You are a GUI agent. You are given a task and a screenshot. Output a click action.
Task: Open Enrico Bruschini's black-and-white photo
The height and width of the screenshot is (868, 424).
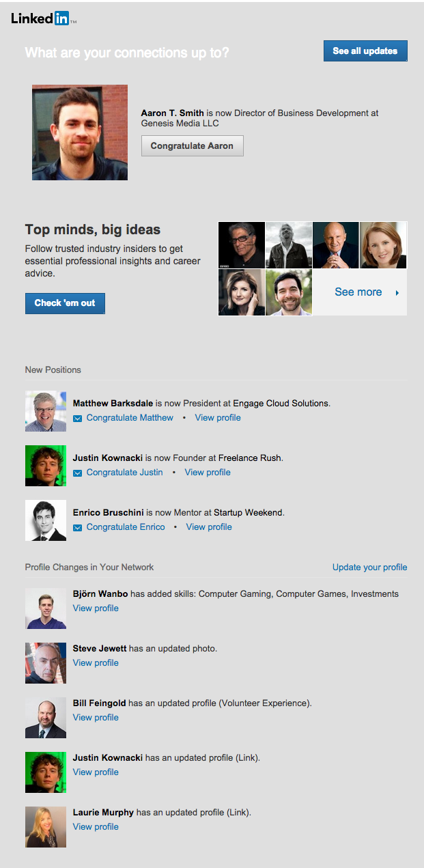point(46,520)
